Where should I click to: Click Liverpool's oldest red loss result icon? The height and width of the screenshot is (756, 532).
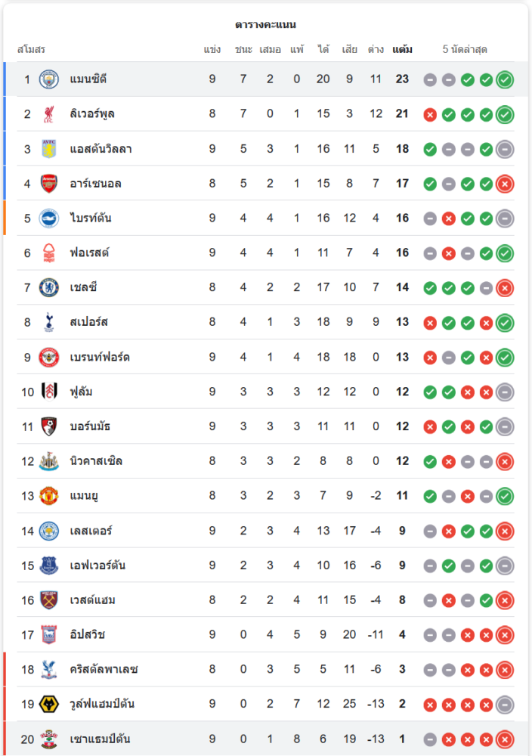pyautogui.click(x=430, y=114)
